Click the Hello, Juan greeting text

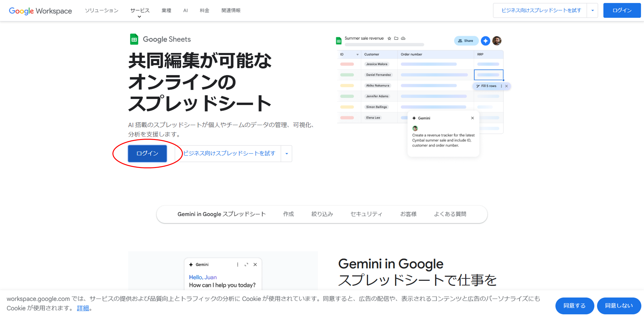tap(203, 277)
